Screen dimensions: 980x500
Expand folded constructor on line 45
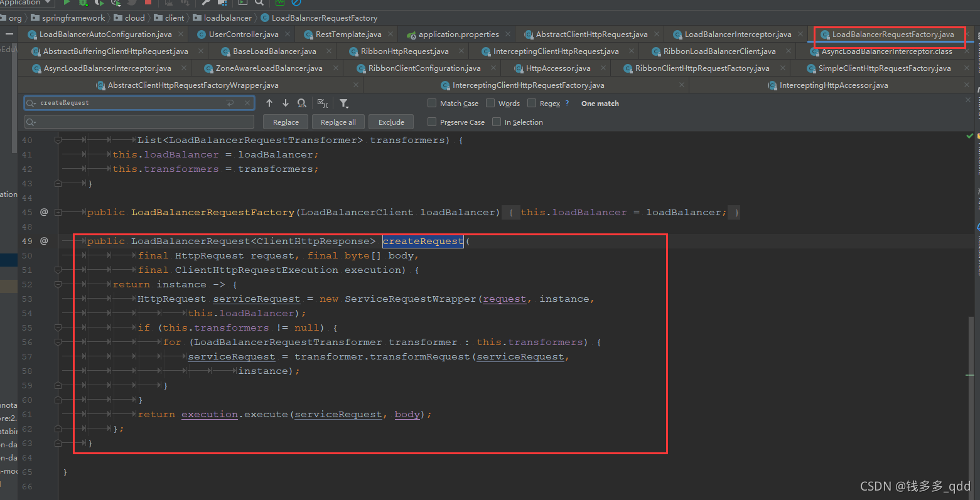point(58,212)
